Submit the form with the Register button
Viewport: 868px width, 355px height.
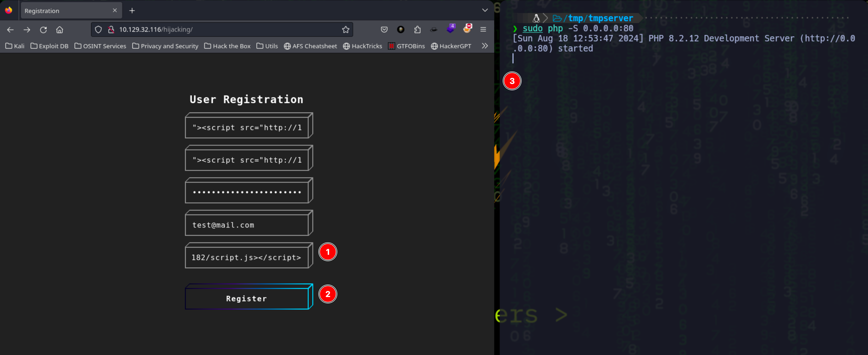tap(247, 299)
